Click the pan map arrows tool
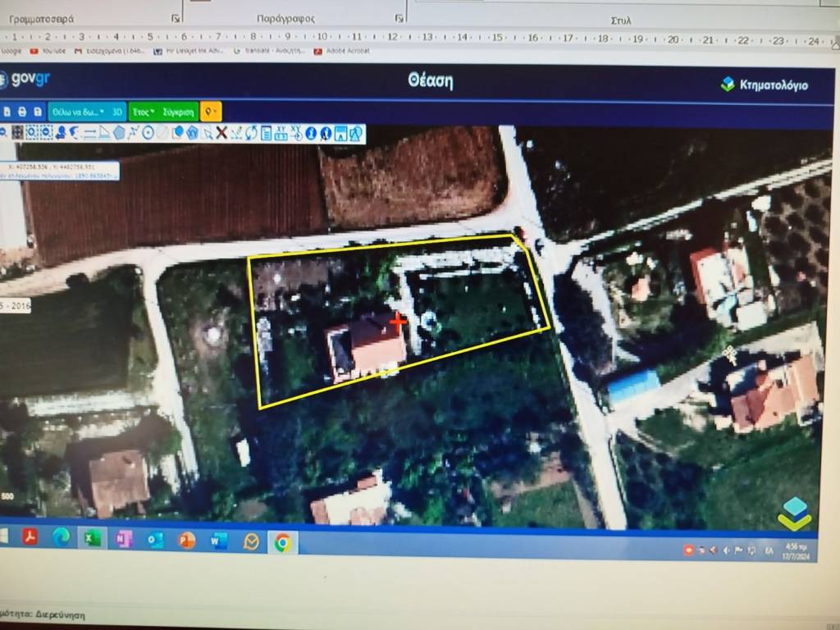840x630 pixels. click(x=17, y=132)
